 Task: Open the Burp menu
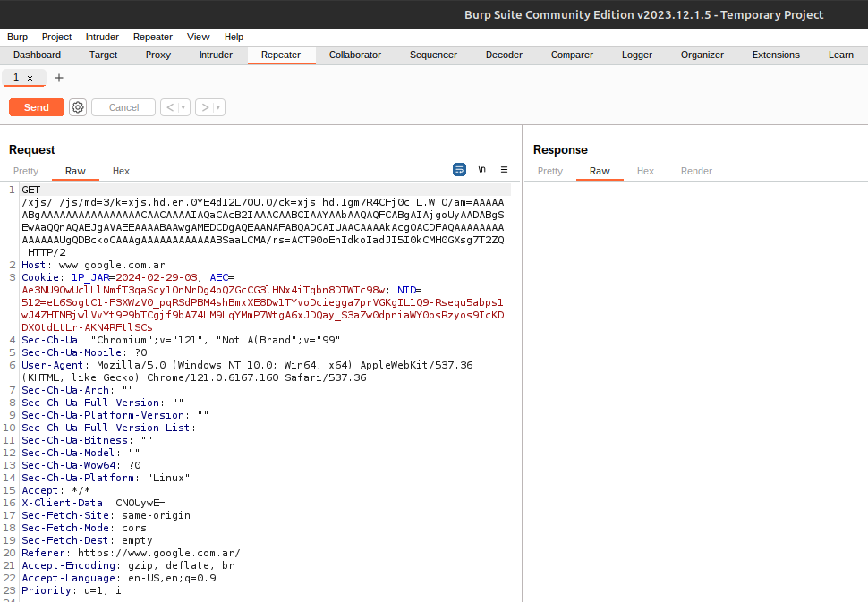17,37
